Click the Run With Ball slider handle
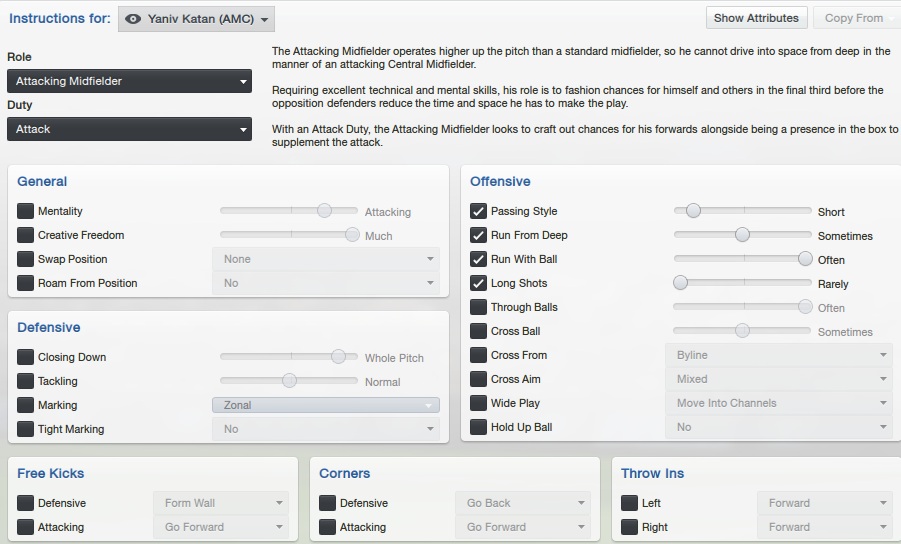Screen dimensions: 901x544 (805, 259)
